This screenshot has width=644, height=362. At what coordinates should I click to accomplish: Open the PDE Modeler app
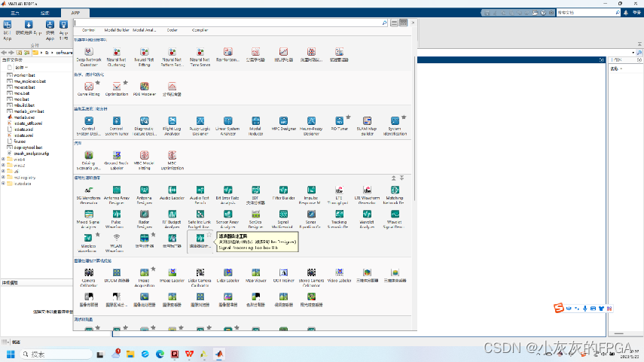click(x=144, y=89)
